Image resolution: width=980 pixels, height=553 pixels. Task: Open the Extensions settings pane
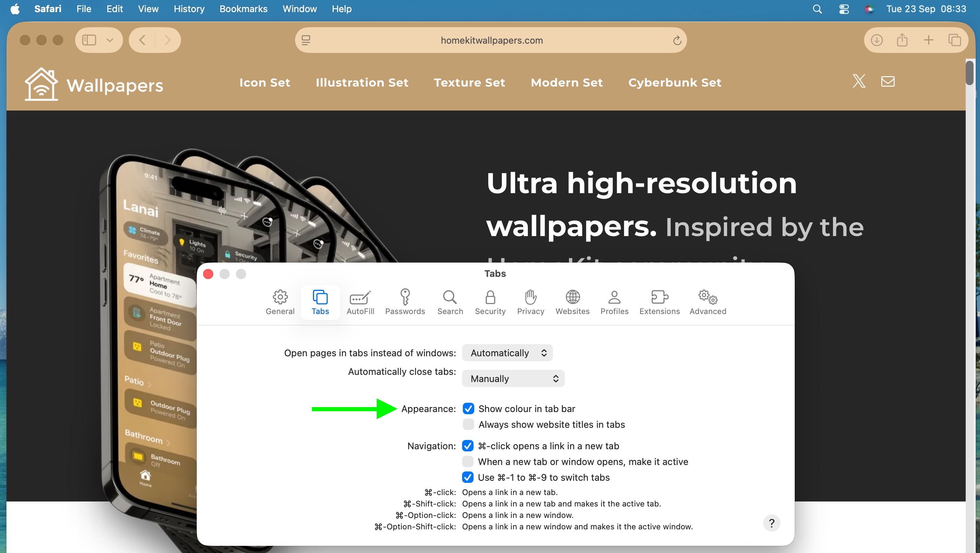[659, 302]
